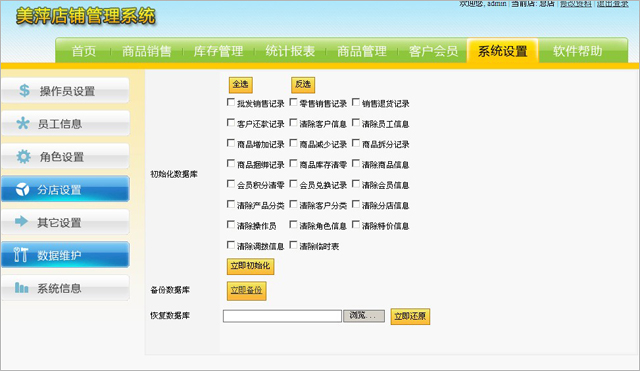Open 其它设置 with the arrow icon

click(x=65, y=222)
